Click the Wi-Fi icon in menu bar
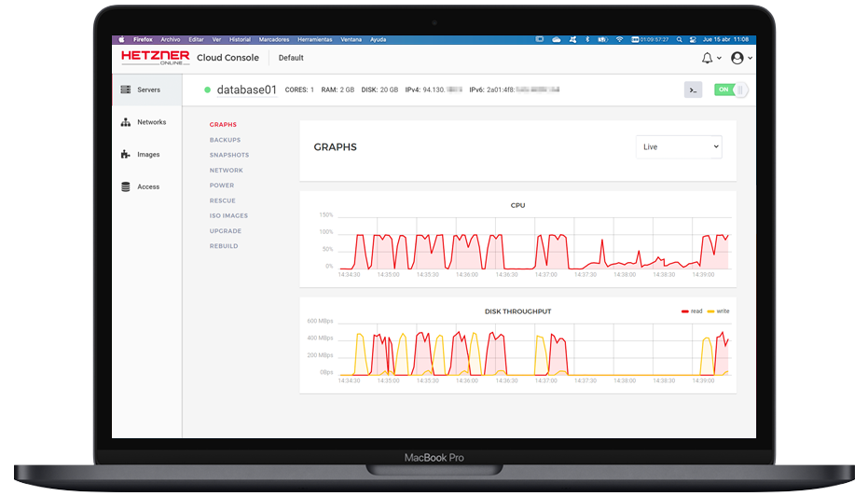This screenshot has height=496, width=868. pos(619,39)
